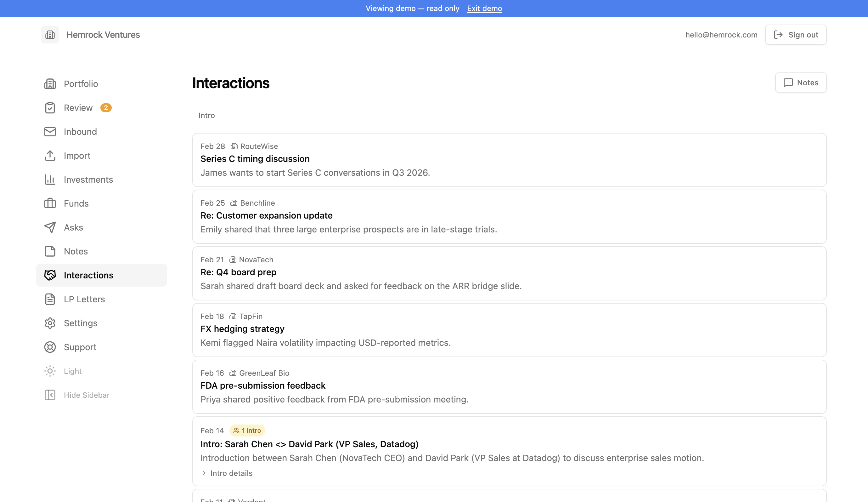This screenshot has width=868, height=502.
Task: Click the Review clipboard icon
Action: (50, 108)
